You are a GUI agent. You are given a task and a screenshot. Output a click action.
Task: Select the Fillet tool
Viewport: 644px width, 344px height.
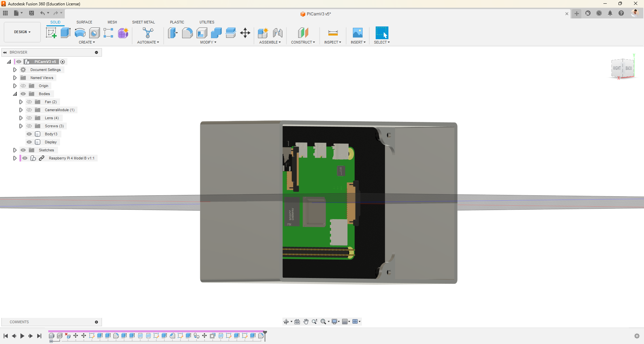tap(187, 33)
